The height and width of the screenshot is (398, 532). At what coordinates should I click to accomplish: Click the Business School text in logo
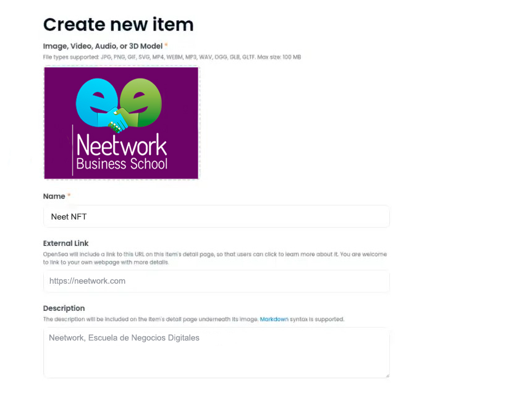point(121,164)
